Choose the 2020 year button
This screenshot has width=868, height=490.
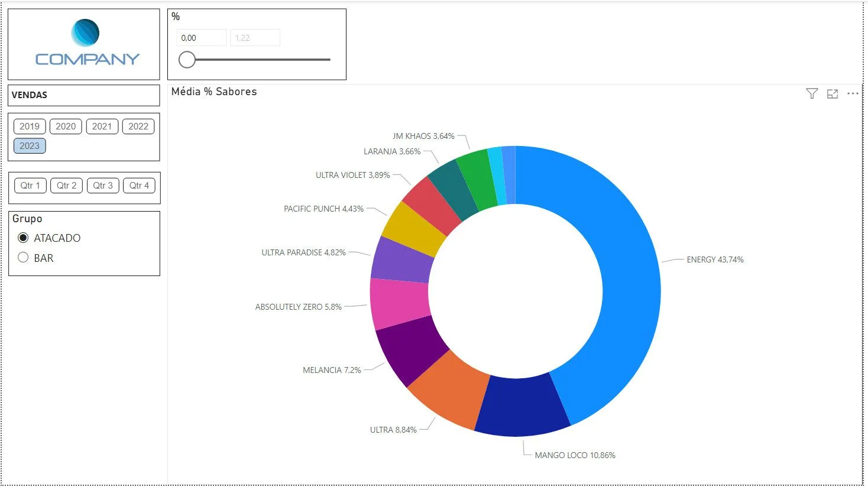(66, 126)
